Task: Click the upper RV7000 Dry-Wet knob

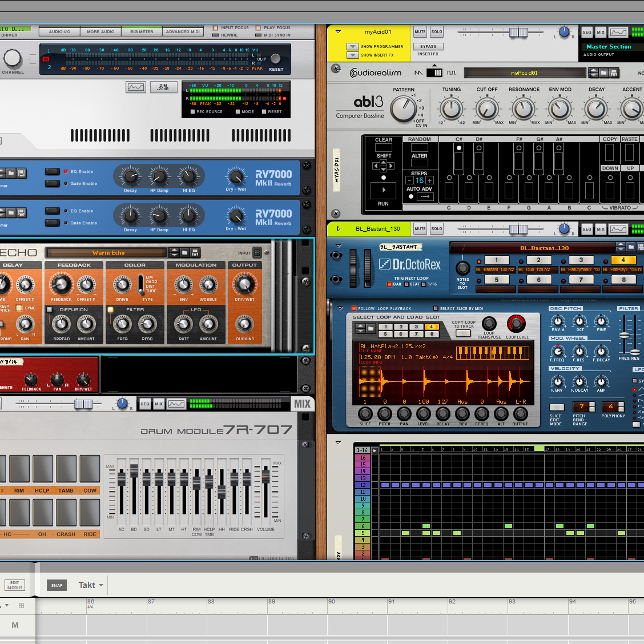Action: tap(236, 176)
